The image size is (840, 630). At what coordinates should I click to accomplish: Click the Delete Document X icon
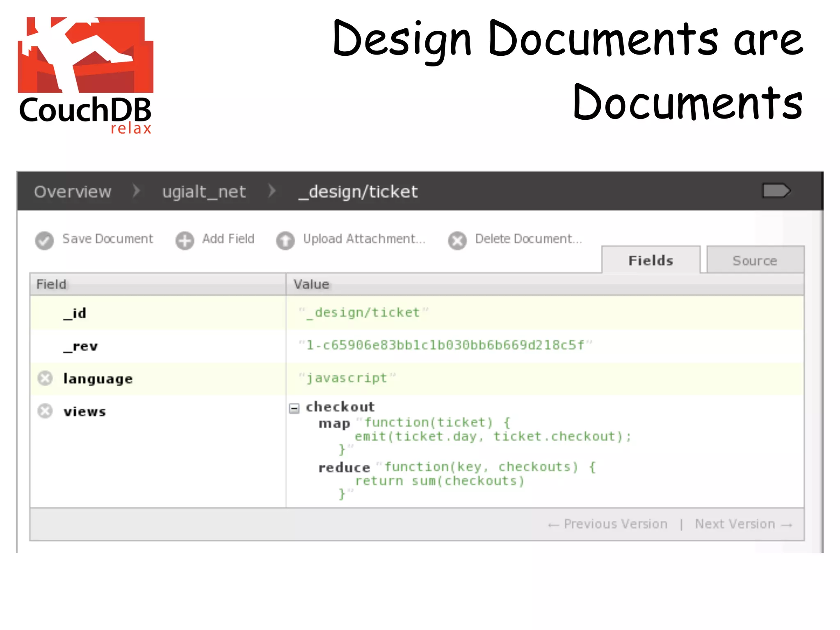pyautogui.click(x=457, y=240)
